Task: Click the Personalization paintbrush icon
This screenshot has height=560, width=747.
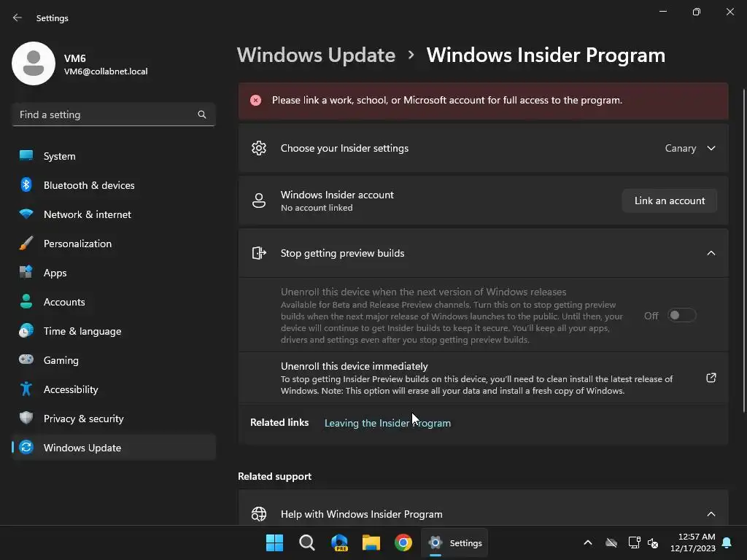Action: coord(26,244)
